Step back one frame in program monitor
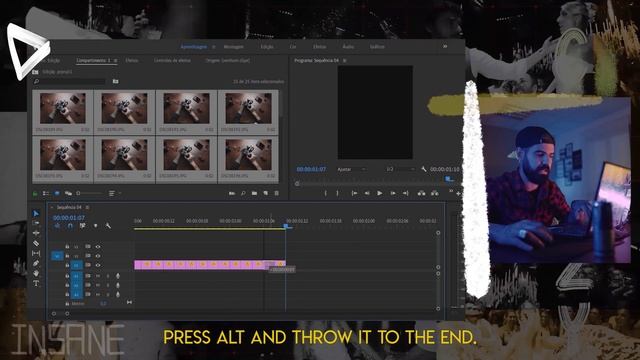 point(367,193)
